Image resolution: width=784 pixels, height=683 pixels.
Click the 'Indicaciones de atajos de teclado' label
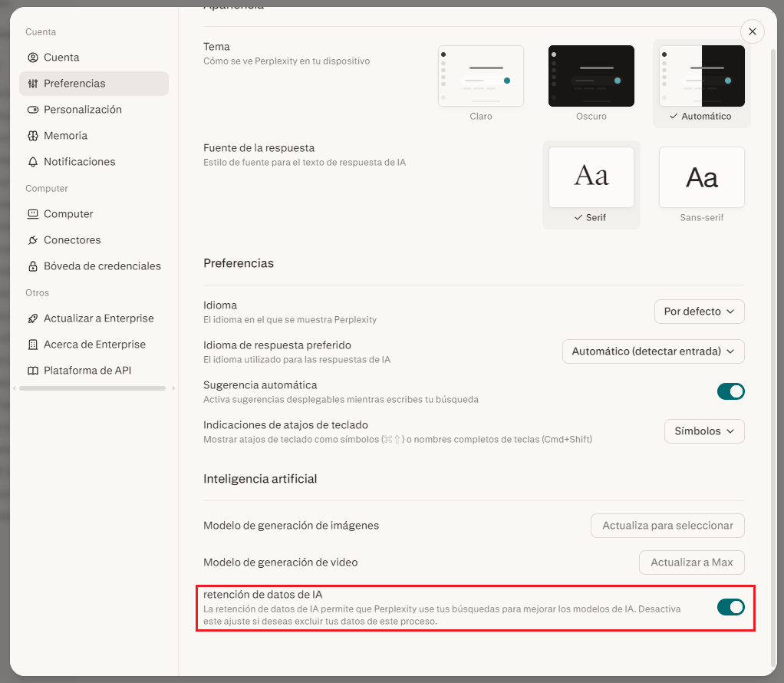click(x=285, y=425)
